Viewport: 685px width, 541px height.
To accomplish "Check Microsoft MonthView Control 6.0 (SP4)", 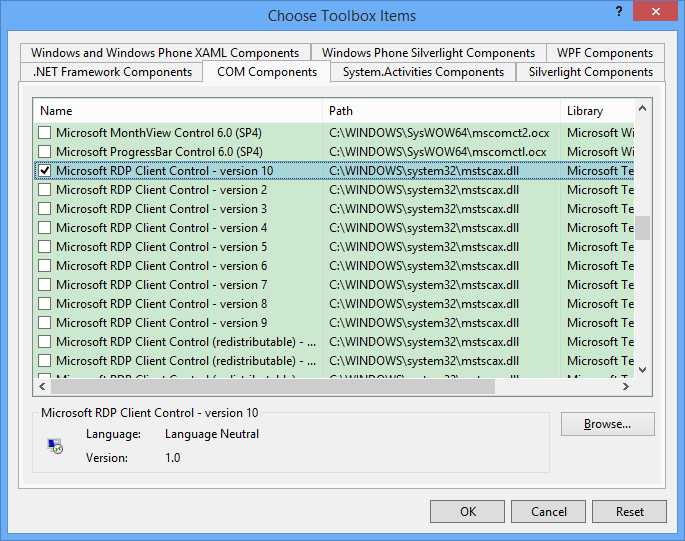I will pos(45,132).
